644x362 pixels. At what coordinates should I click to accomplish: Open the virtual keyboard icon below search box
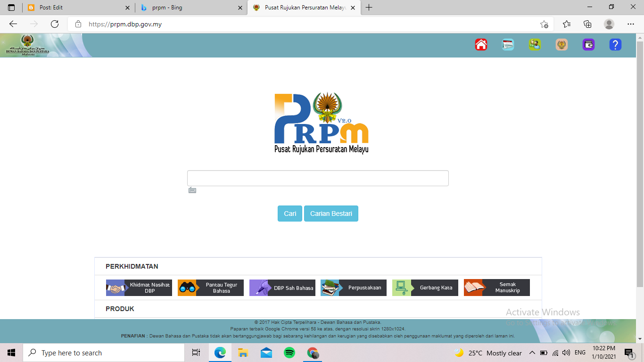(192, 190)
